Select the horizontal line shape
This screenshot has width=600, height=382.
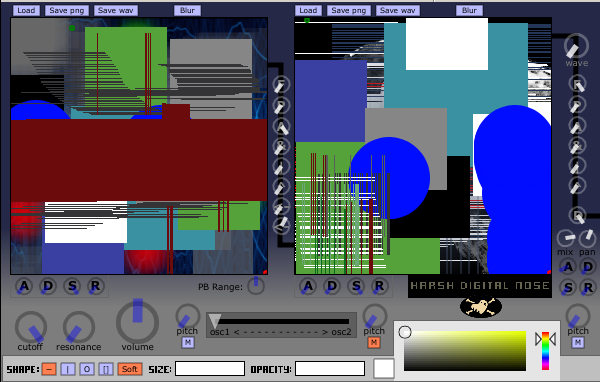pos(49,369)
